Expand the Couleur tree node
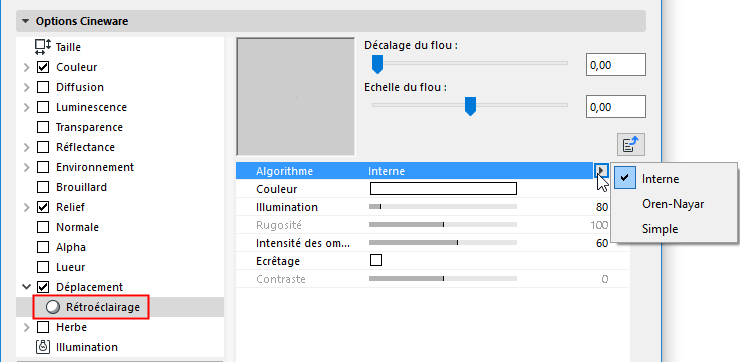This screenshot has height=362, width=740. pyautogui.click(x=26, y=67)
